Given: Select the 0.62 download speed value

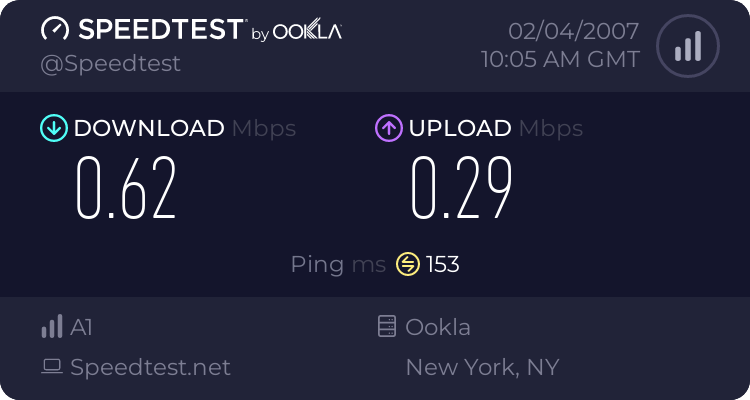Looking at the screenshot, I should point(127,190).
